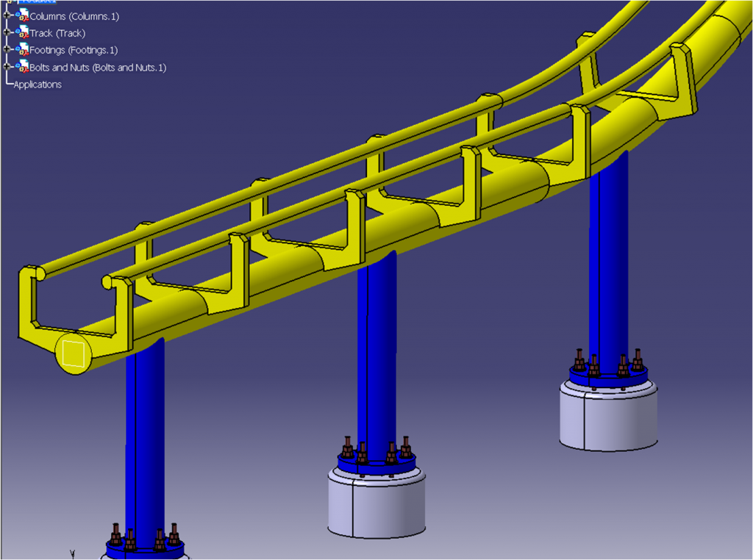Click the Track part document icon
Image resolution: width=753 pixels, height=560 pixels.
pyautogui.click(x=22, y=33)
